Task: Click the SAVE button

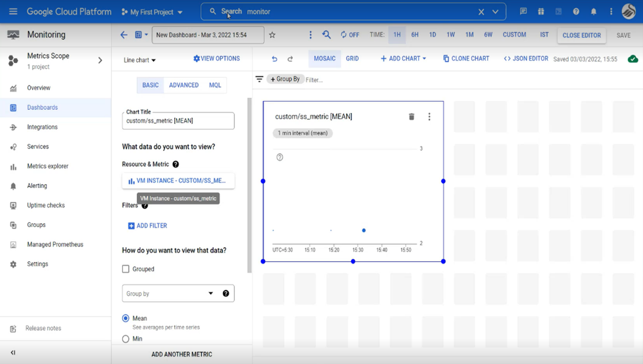Action: pyautogui.click(x=623, y=35)
